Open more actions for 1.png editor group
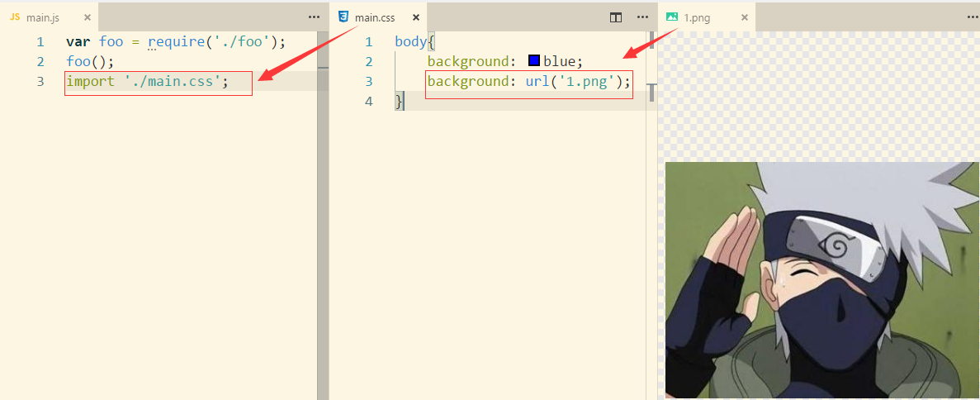Viewport: 980px width, 400px height. [x=971, y=17]
